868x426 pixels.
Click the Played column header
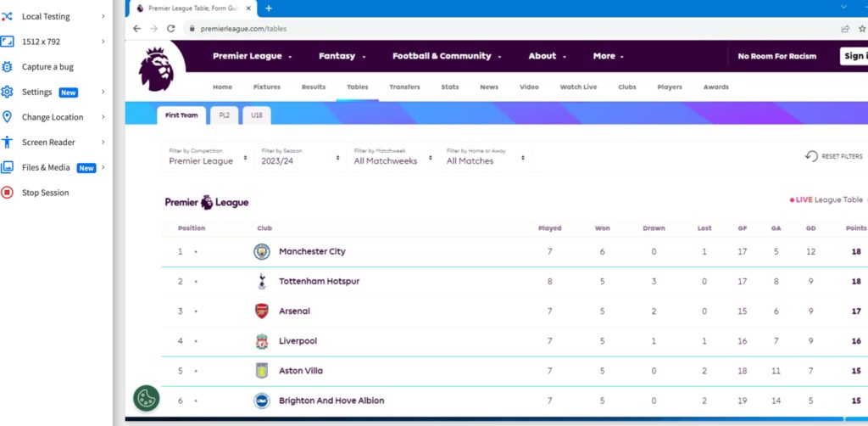(x=549, y=228)
